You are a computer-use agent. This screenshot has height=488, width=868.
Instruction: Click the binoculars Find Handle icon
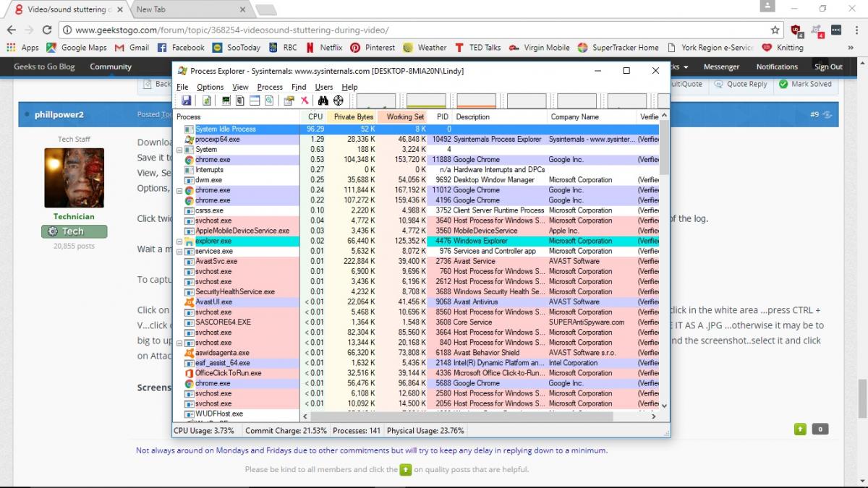tap(323, 100)
